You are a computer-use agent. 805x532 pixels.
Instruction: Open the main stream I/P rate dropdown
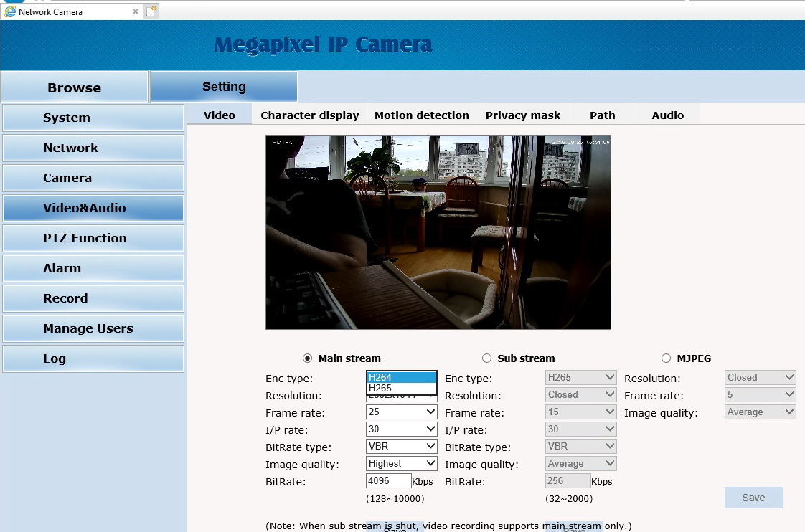(401, 429)
